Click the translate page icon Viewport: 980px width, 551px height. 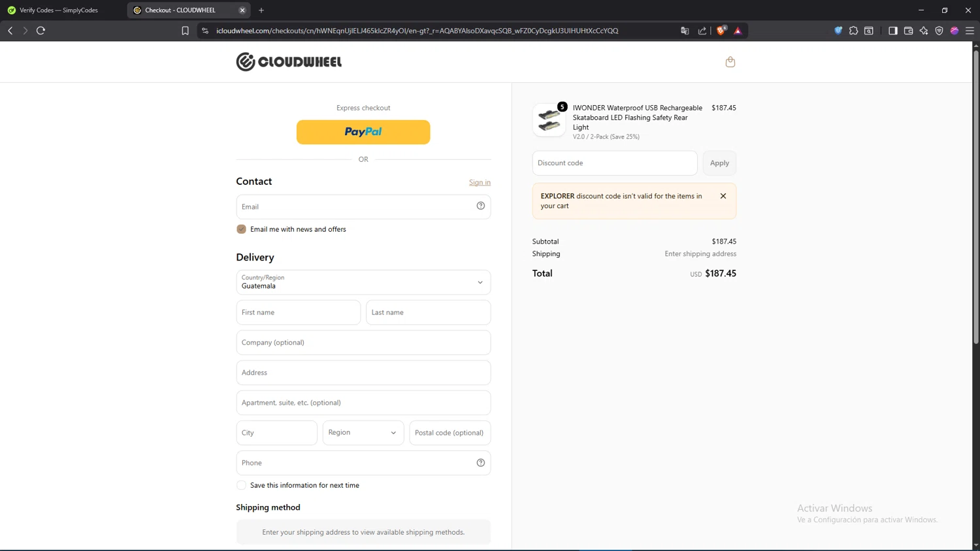(x=685, y=31)
